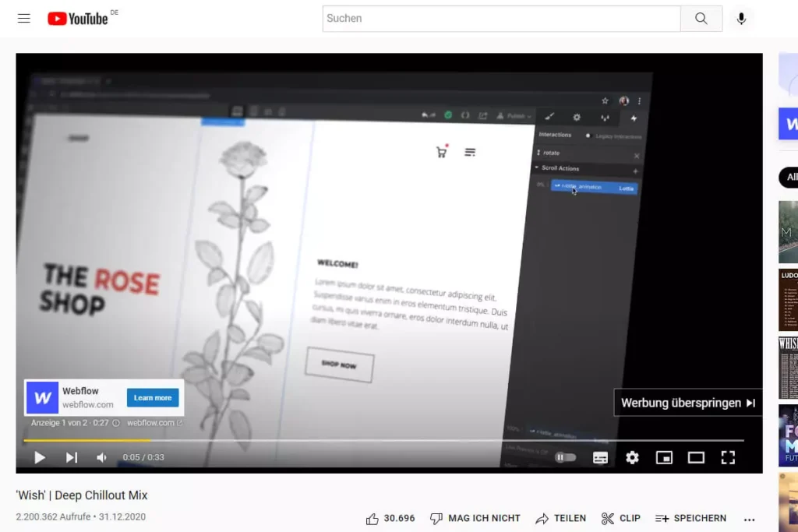
Task: Open the YouTube hamburger menu
Action: [x=24, y=19]
